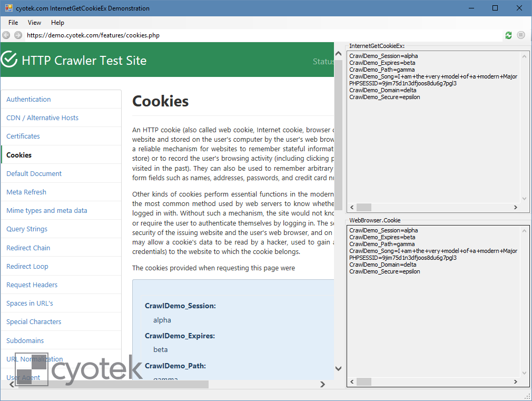Viewport: 532px width, 401px height.
Task: Click InternetGetCookieEx box scroll left arrow
Action: 352,208
